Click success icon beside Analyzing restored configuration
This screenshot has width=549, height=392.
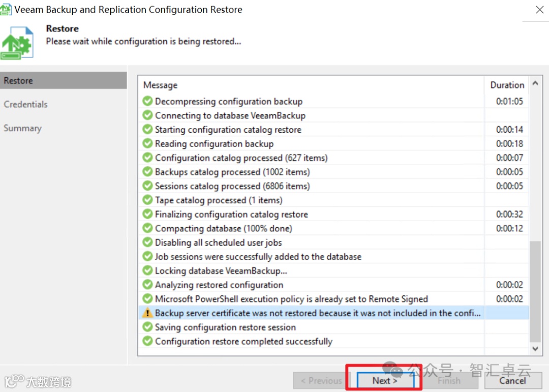[x=147, y=284]
